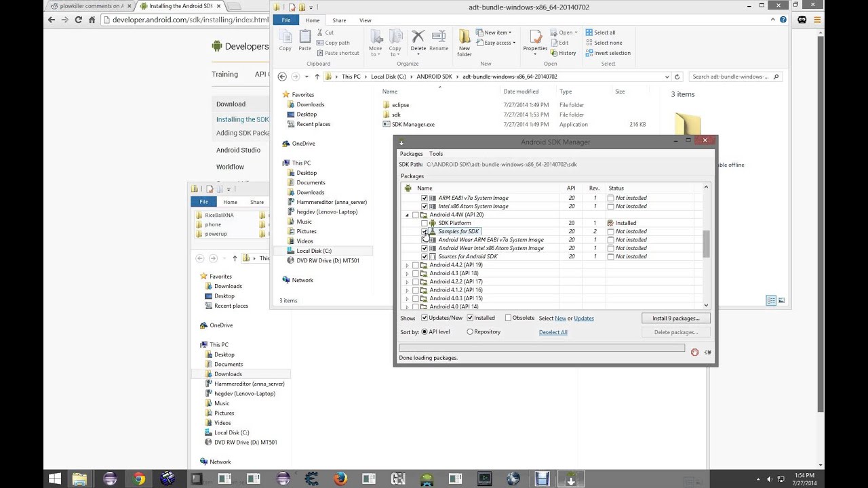Expand the Android 4.2.2 (API 17) group
This screenshot has height=488, width=868.
[x=408, y=281]
